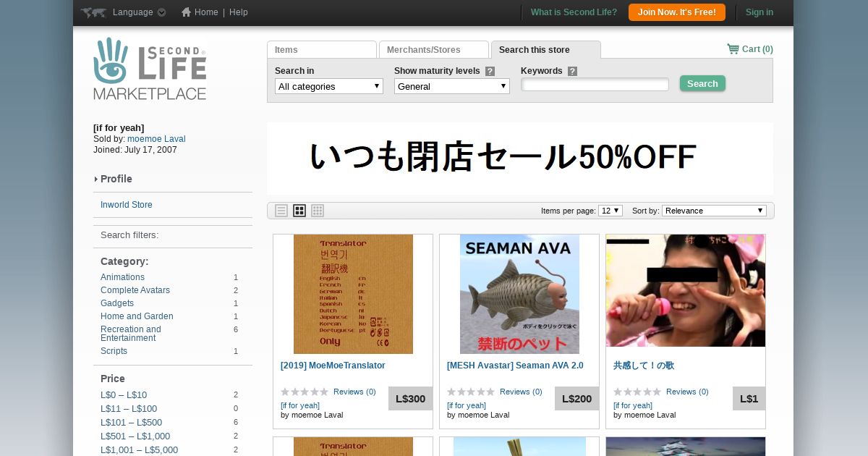Viewport: 868px width, 456px height.
Task: Click Seaman AVA star rating
Action: (471, 392)
